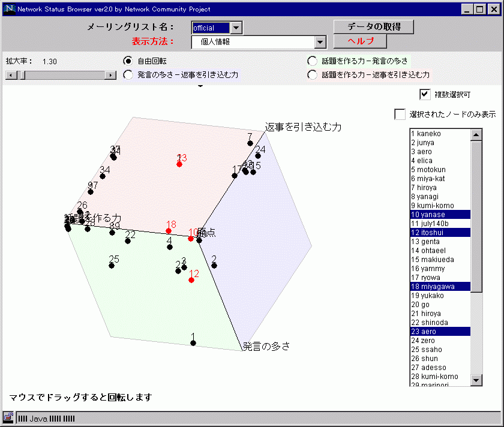This screenshot has width=504, height=427.
Task: Click node 25 on the green face
Action: click(112, 266)
